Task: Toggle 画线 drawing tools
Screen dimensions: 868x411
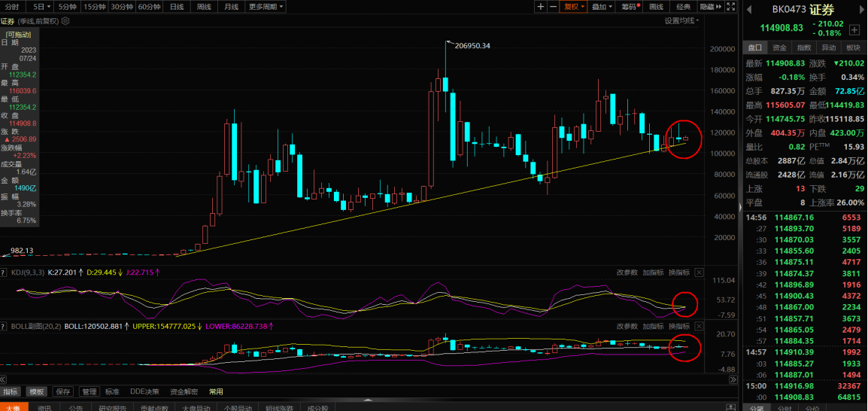Action: 656,7
